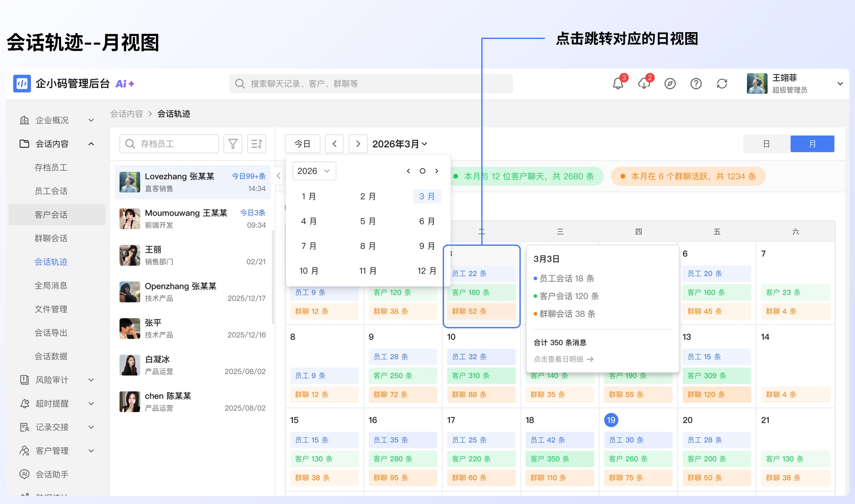Open 会话导出 in sidebar
This screenshot has width=855, height=504.
pyautogui.click(x=51, y=332)
